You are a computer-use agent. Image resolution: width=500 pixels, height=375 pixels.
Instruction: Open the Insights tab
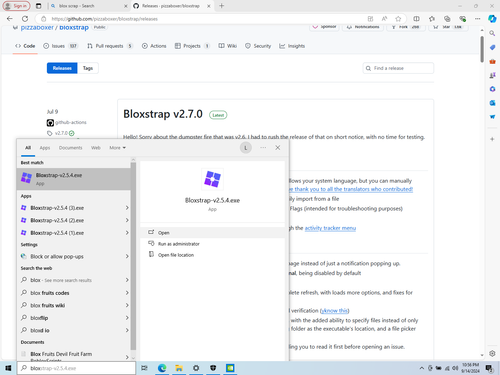pyautogui.click(x=292, y=46)
